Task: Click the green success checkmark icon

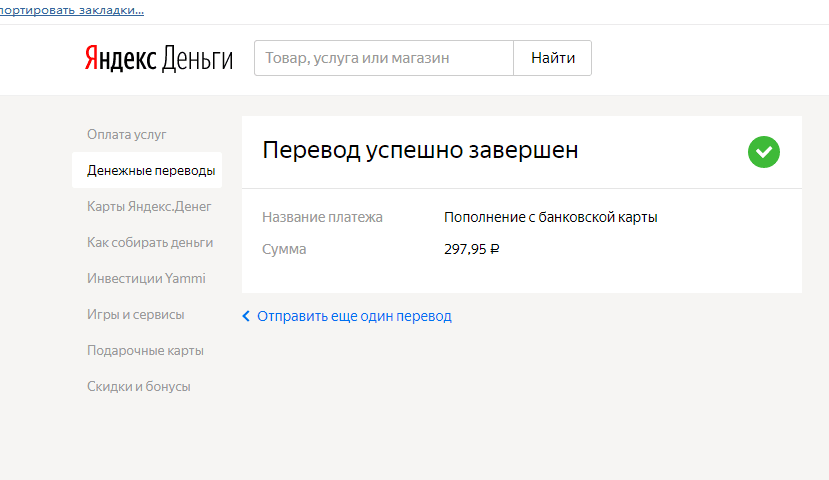Action: click(763, 152)
